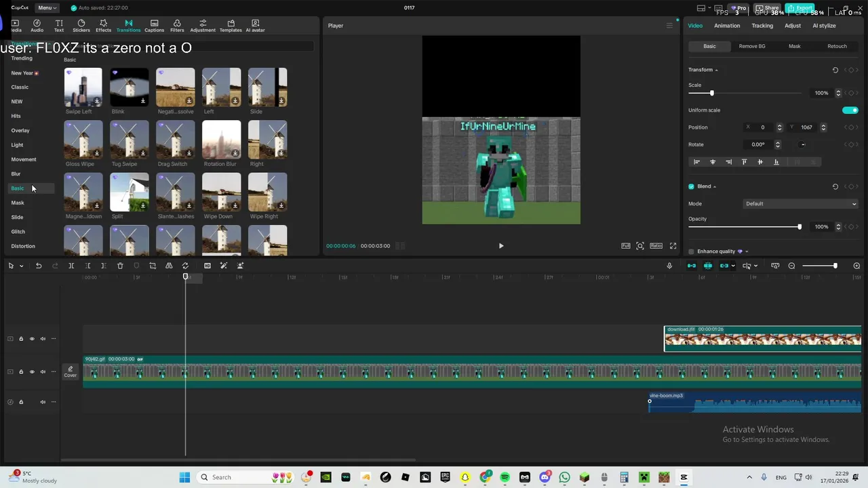
Task: Start voice recording with the microphone icon
Action: pyautogui.click(x=669, y=266)
